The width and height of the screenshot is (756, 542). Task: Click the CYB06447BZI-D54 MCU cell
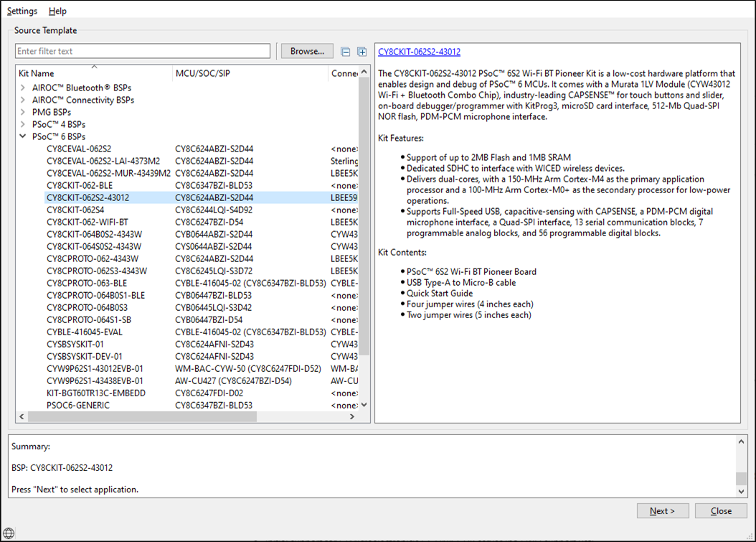click(x=209, y=320)
